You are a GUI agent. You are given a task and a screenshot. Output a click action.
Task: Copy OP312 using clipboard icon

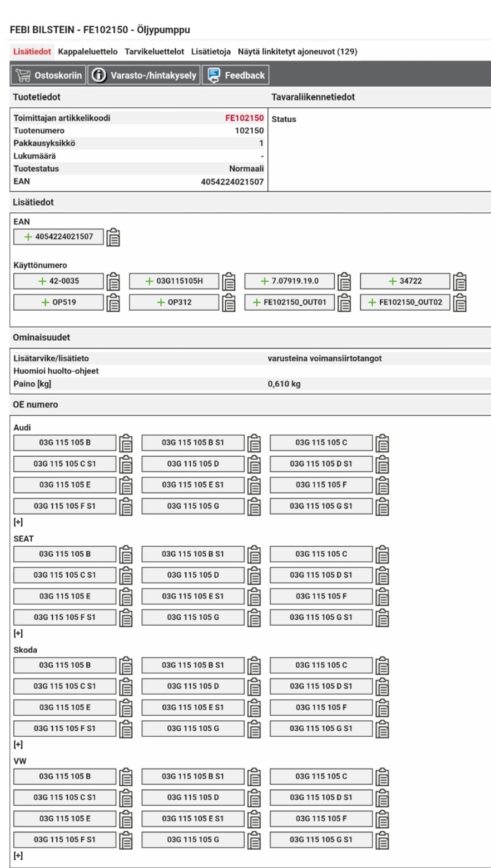pos(229,303)
